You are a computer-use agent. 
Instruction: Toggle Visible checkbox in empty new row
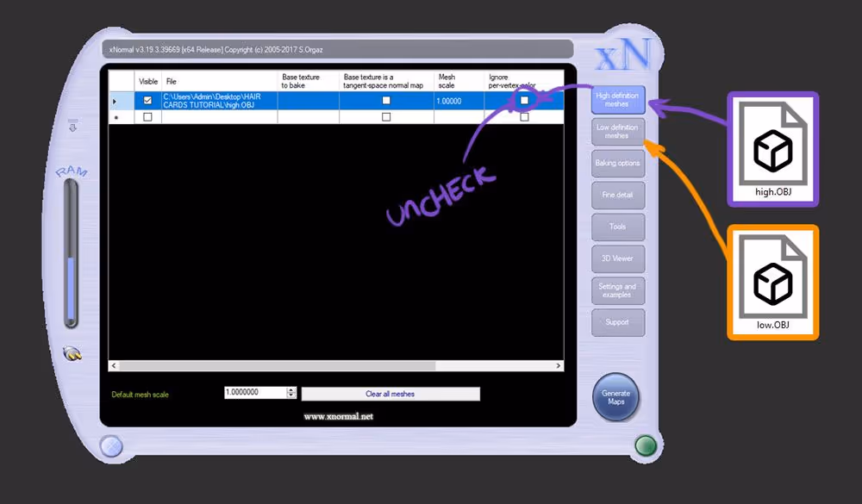point(147,117)
